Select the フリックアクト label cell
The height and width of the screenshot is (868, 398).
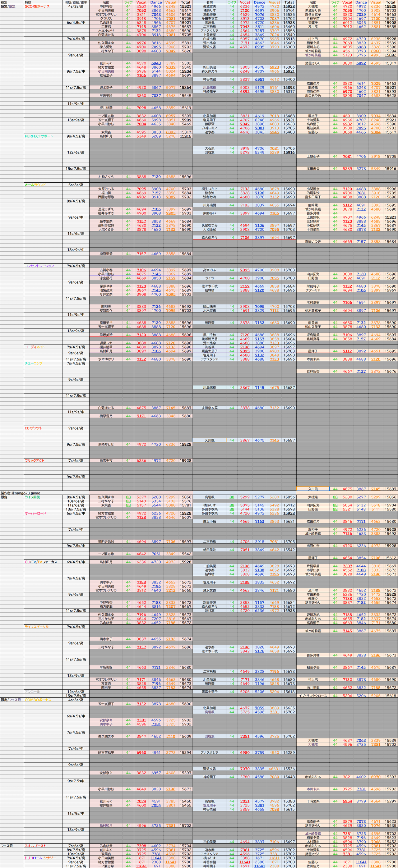click(x=43, y=460)
